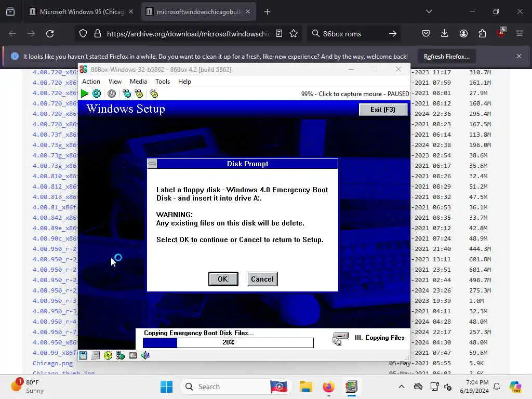
Task: Submit search with the arrow button
Action: pyautogui.click(x=393, y=34)
